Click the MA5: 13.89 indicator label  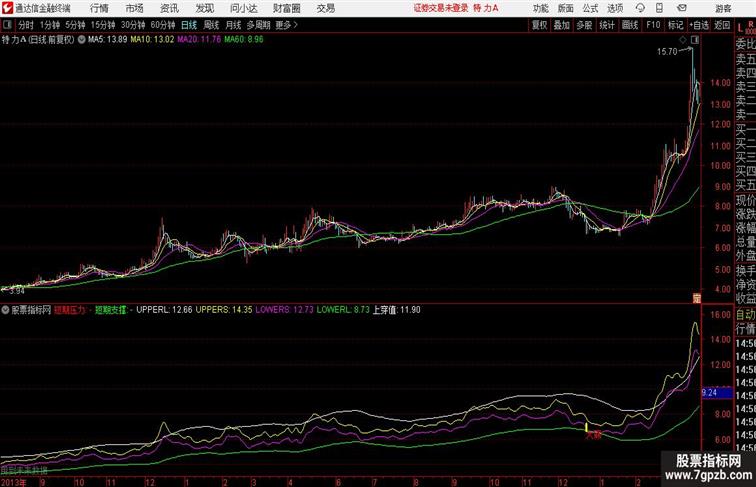tap(107, 40)
